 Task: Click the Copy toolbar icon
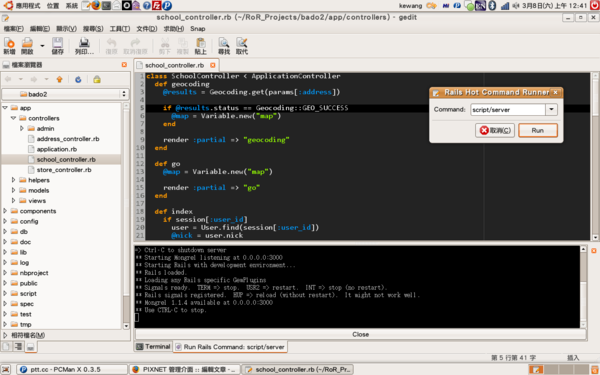pos(183,46)
